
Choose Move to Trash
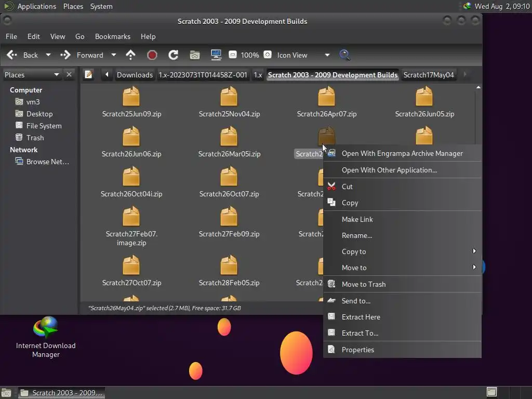403,284
